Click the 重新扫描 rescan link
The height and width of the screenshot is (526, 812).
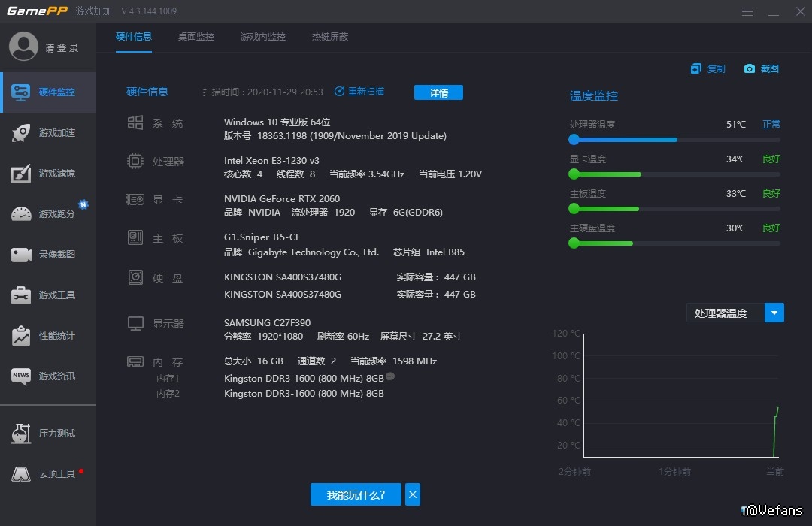(359, 92)
